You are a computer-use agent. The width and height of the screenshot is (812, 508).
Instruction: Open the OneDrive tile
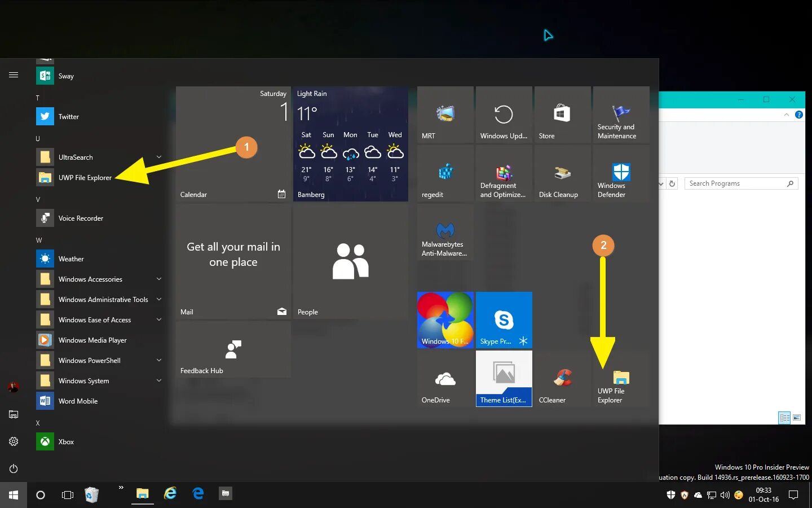(445, 379)
